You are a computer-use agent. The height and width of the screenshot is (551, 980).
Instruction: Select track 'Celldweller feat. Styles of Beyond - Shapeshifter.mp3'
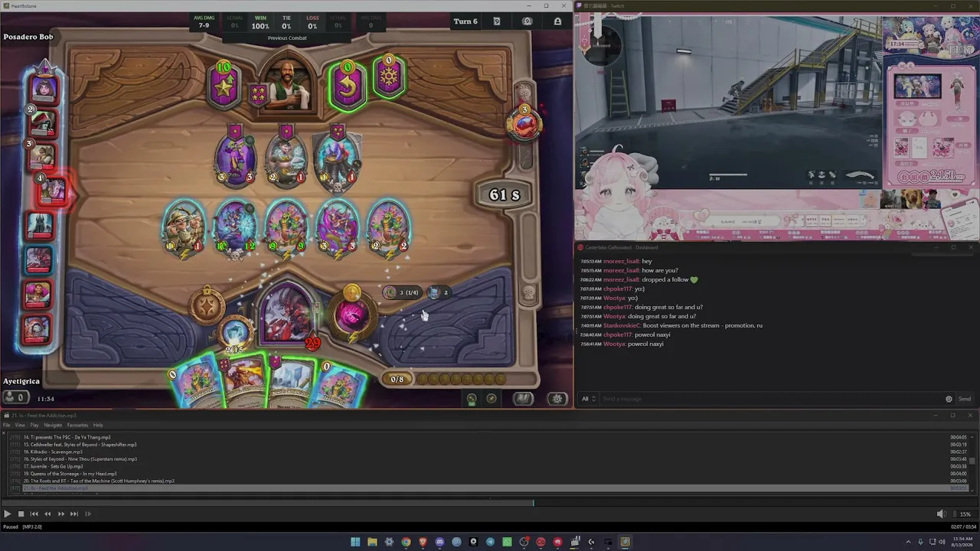tap(80, 445)
